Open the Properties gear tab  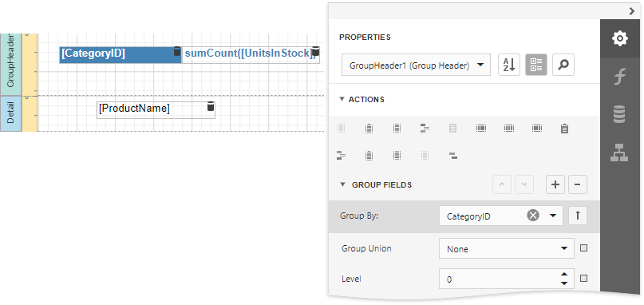pos(620,38)
